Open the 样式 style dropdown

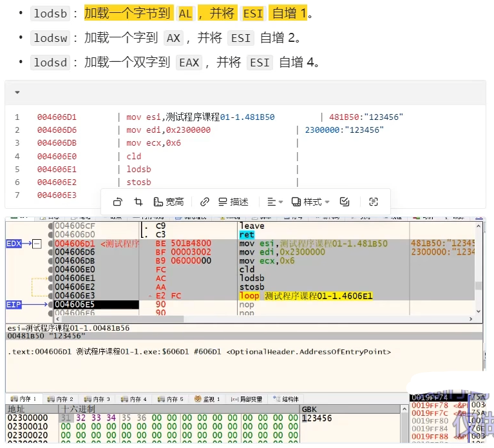[x=310, y=202]
